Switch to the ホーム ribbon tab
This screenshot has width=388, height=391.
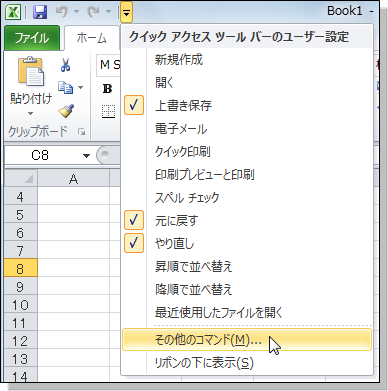92,38
